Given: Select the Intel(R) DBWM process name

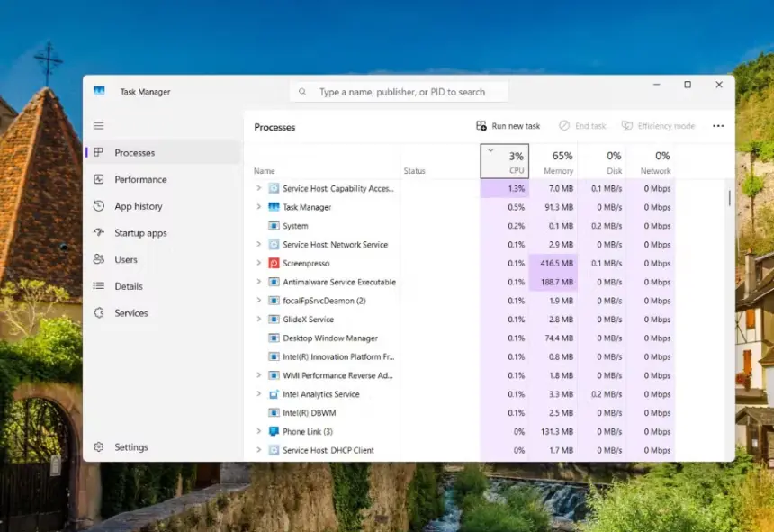Looking at the screenshot, I should coord(309,412).
